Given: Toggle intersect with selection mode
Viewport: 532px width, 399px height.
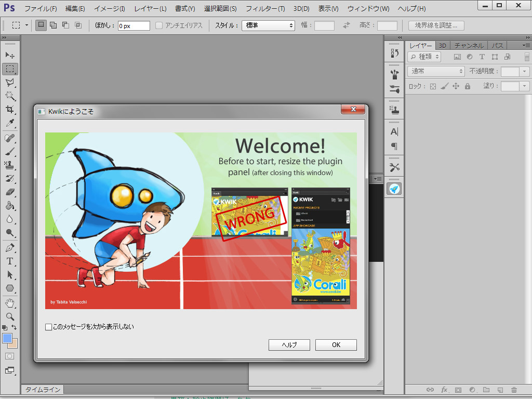Looking at the screenshot, I should point(78,25).
